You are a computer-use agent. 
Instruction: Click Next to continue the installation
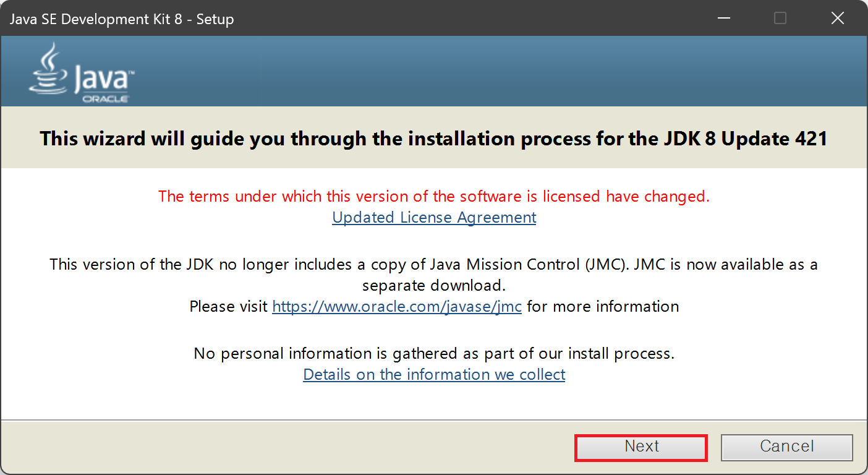click(x=640, y=447)
